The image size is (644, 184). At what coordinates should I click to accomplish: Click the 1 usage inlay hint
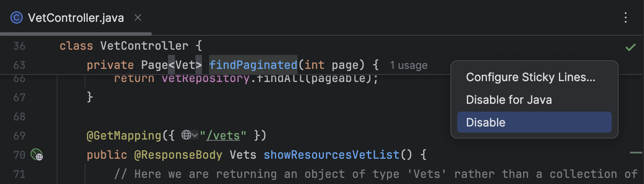408,65
